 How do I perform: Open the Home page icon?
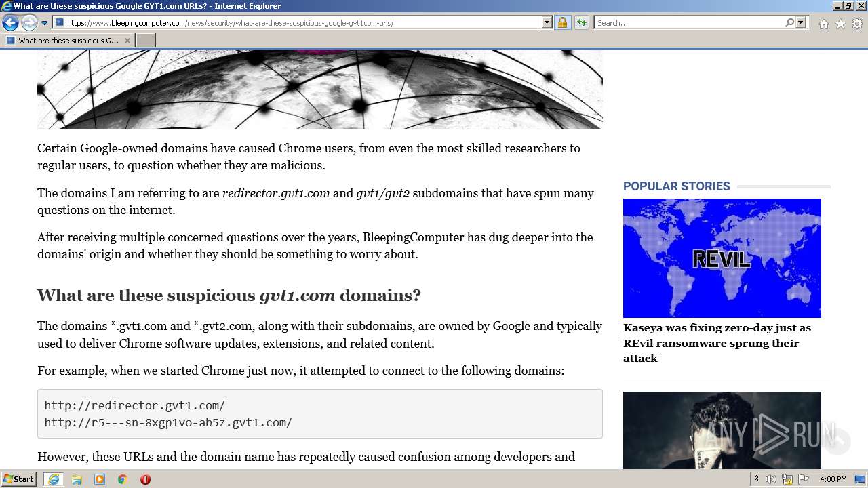click(823, 24)
